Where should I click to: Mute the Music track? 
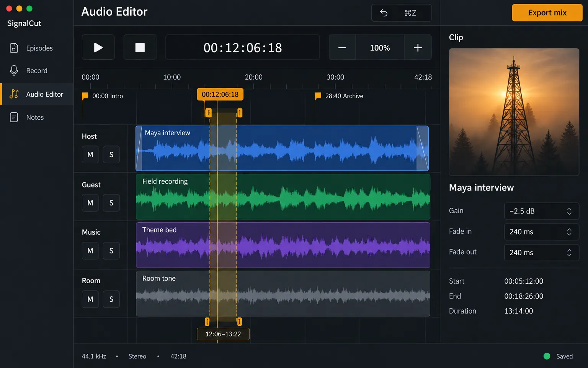tap(90, 251)
